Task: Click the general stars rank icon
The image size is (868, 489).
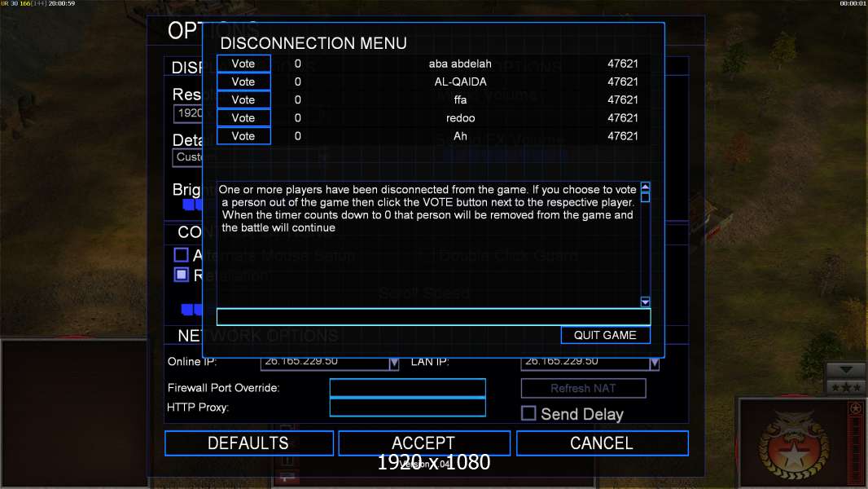Action: click(x=846, y=387)
